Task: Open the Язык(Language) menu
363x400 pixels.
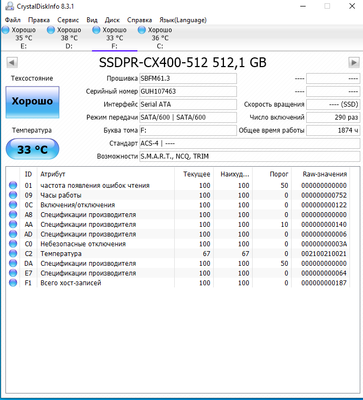Action: (x=183, y=20)
